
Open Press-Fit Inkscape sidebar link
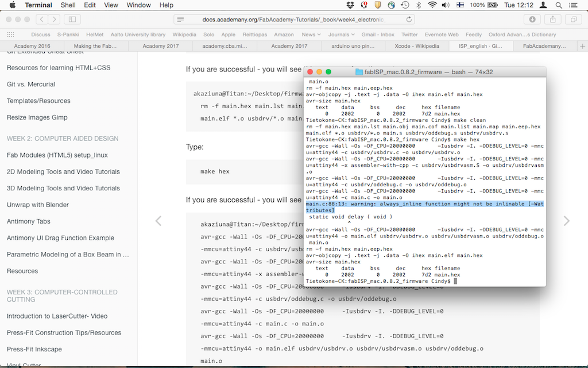click(x=34, y=349)
